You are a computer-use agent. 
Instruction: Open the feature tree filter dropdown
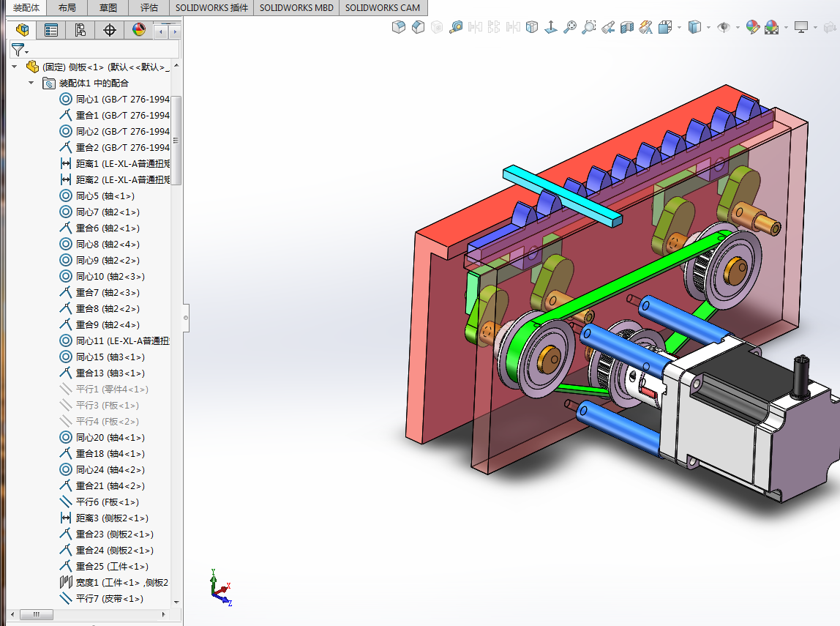[20, 50]
